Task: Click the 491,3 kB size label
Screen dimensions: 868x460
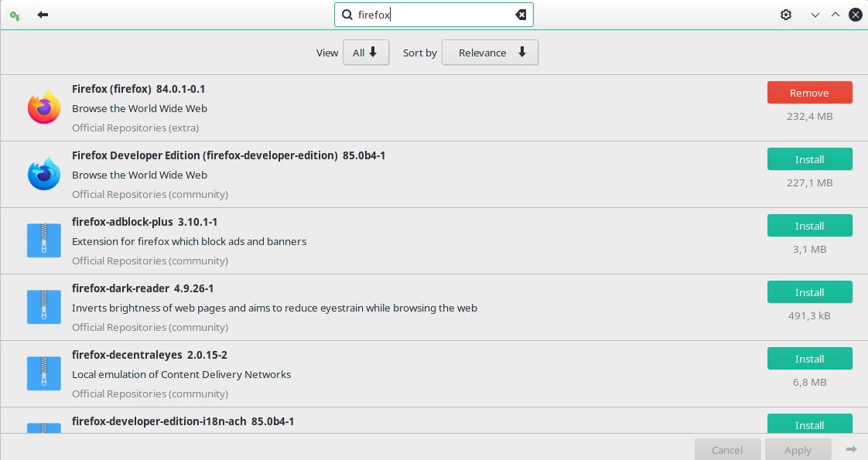Action: 809,315
